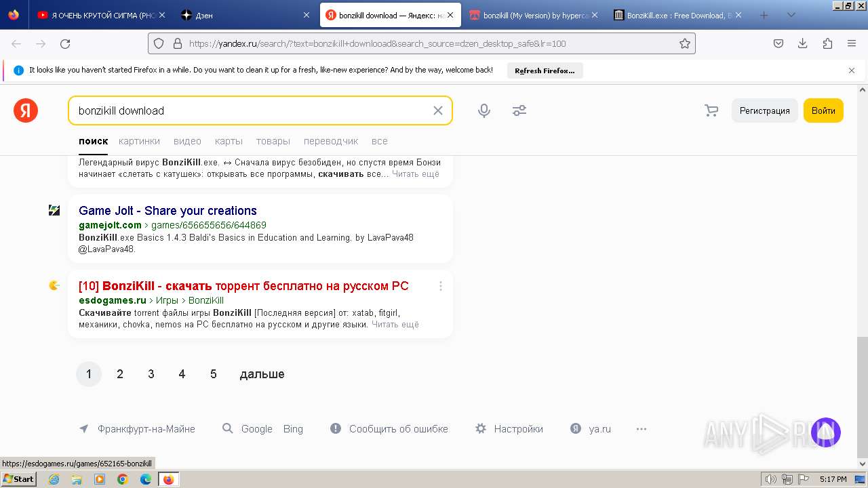Select the карты search category

tap(229, 141)
